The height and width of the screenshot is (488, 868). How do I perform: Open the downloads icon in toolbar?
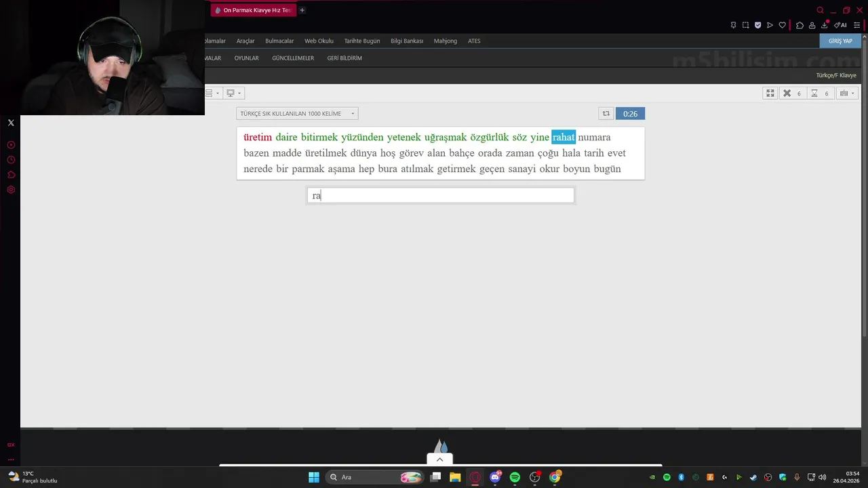(825, 25)
